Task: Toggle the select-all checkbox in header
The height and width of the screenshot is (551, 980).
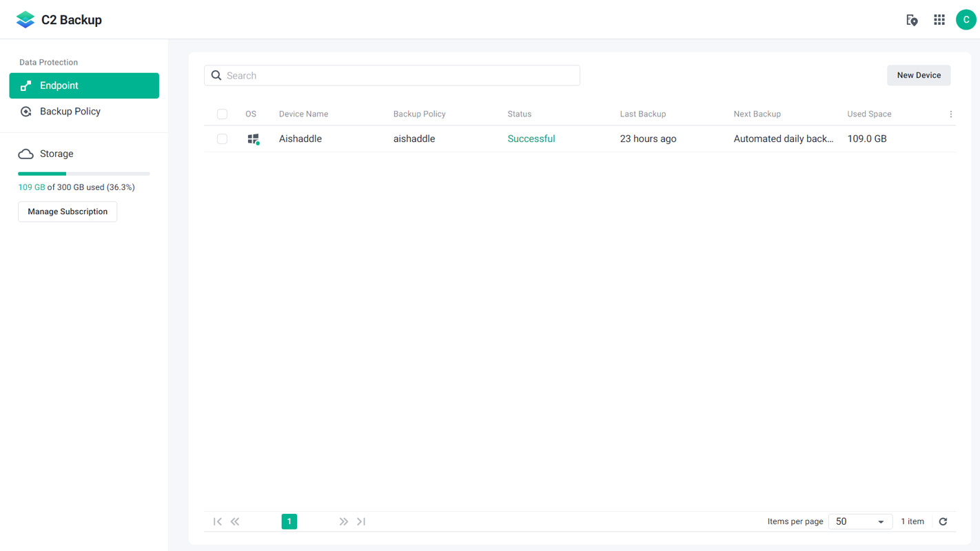Action: click(222, 114)
